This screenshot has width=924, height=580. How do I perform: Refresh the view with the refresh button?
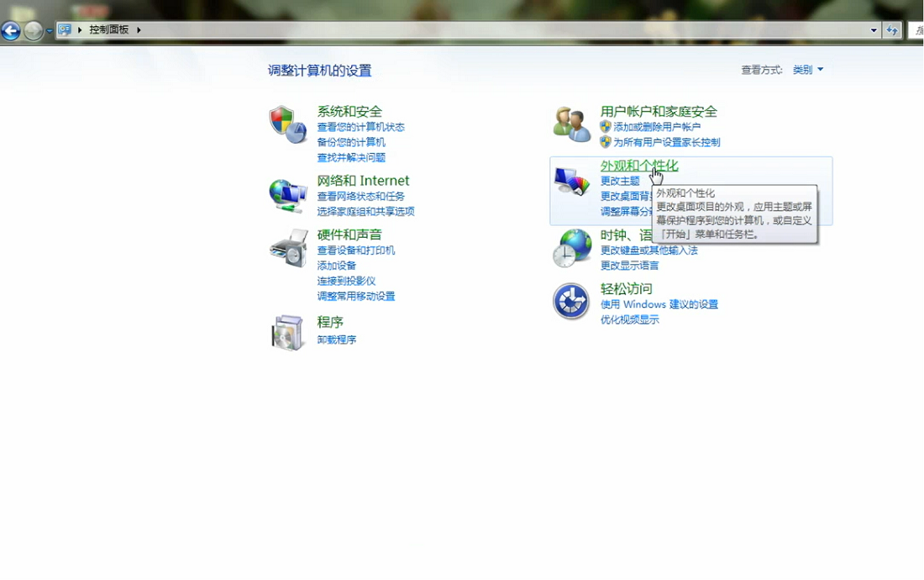pyautogui.click(x=892, y=30)
